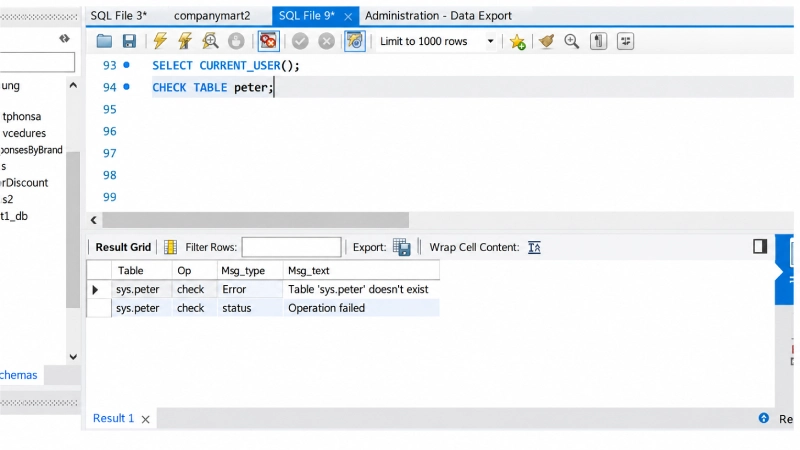Sort by the Msg_type column header
This screenshot has width=800, height=450.
pyautogui.click(x=249, y=270)
